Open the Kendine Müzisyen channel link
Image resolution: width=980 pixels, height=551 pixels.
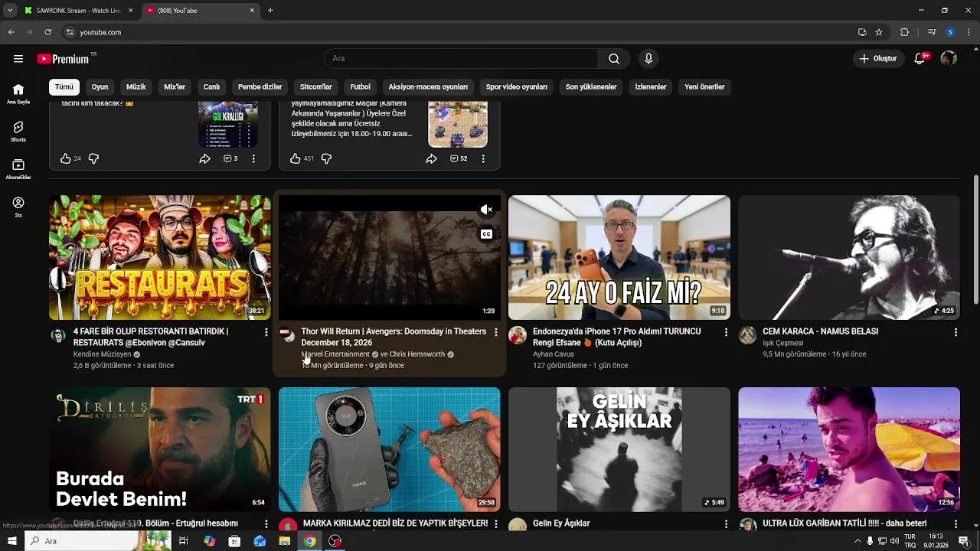click(x=102, y=354)
